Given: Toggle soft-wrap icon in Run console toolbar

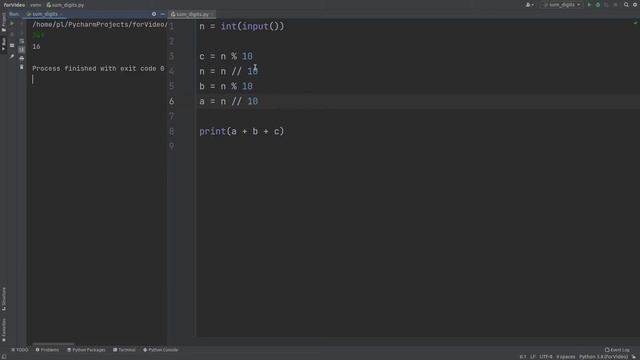Looking at the screenshot, I should (x=22, y=42).
